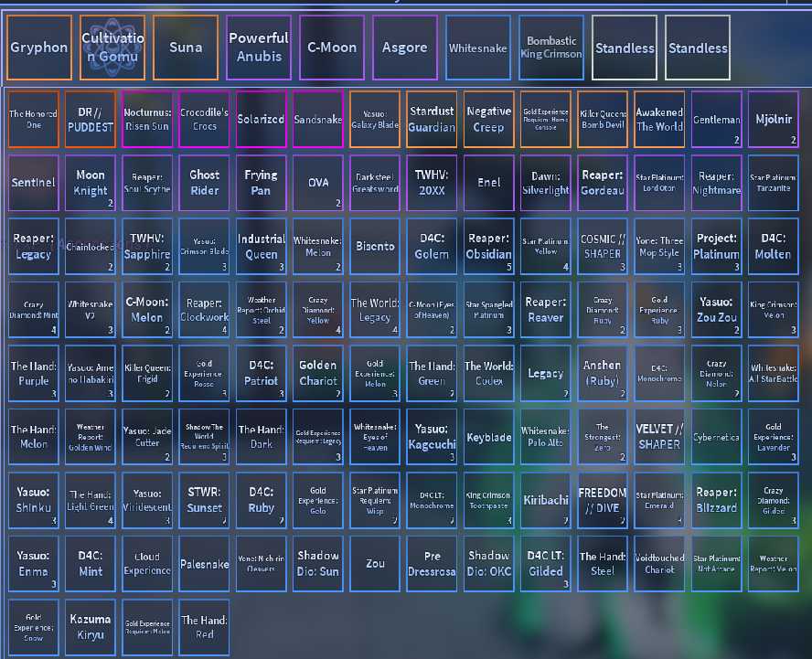Select the Frying Pan item
This screenshot has height=659, width=812.
click(261, 183)
